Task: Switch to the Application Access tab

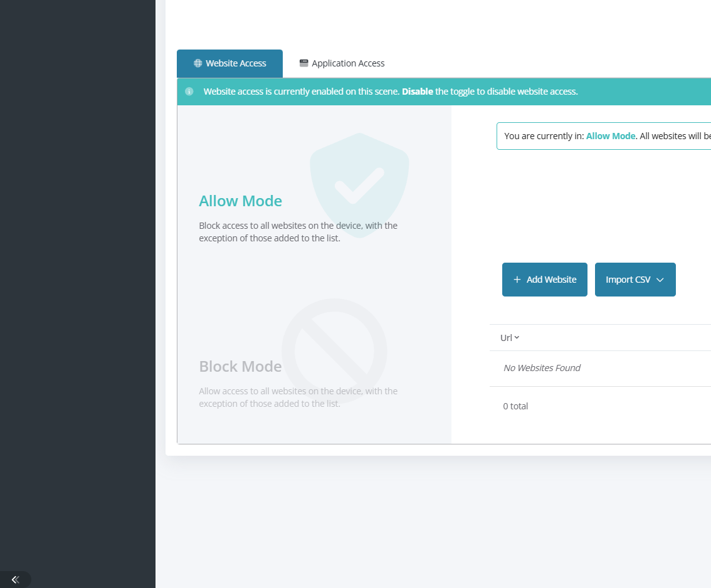Action: [342, 63]
